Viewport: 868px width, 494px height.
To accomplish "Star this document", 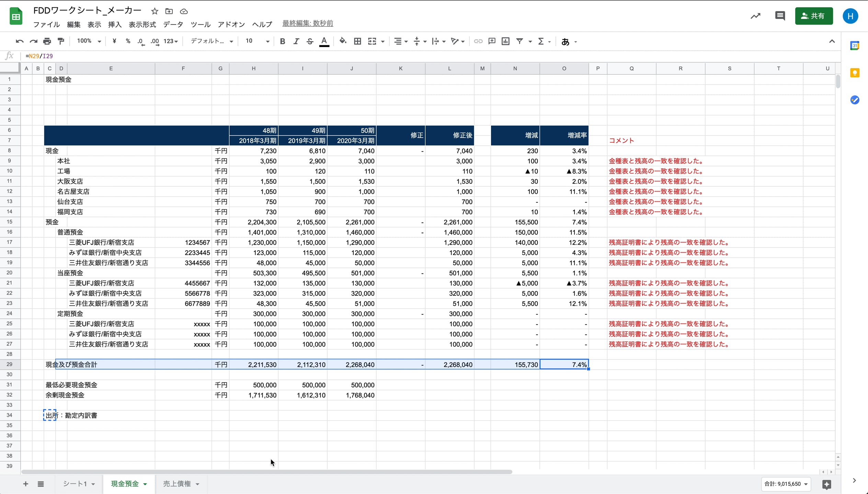I will pyautogui.click(x=155, y=11).
